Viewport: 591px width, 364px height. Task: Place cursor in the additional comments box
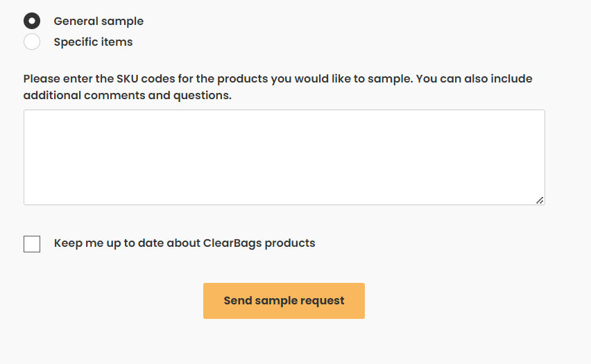point(284,157)
